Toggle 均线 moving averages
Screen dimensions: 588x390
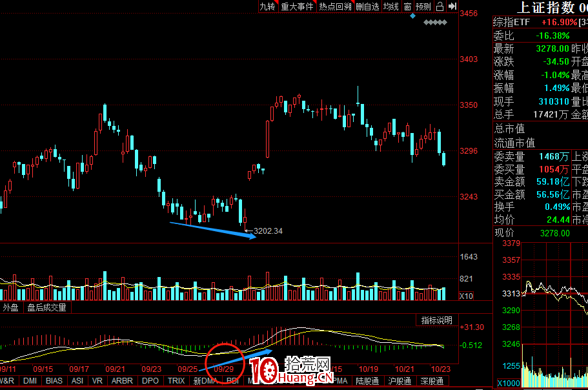(x=390, y=6)
